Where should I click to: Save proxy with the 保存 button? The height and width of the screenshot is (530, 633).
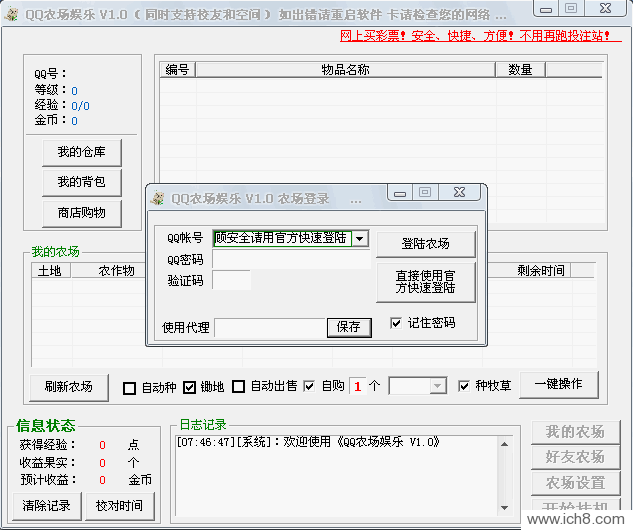pos(348,327)
